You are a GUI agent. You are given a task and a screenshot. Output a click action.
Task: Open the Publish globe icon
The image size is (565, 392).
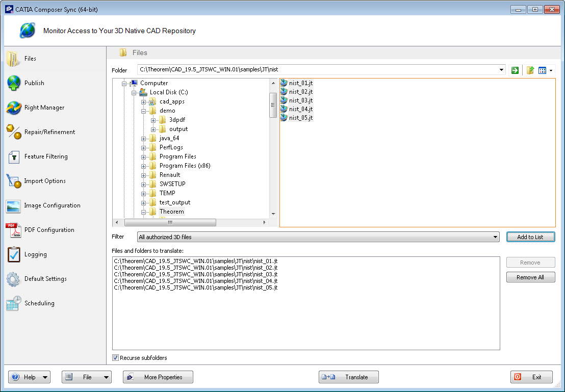[x=14, y=83]
